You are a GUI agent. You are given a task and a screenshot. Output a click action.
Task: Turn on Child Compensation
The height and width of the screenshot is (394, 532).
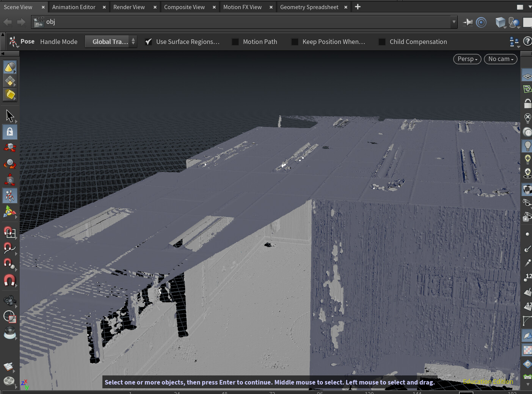coord(382,42)
